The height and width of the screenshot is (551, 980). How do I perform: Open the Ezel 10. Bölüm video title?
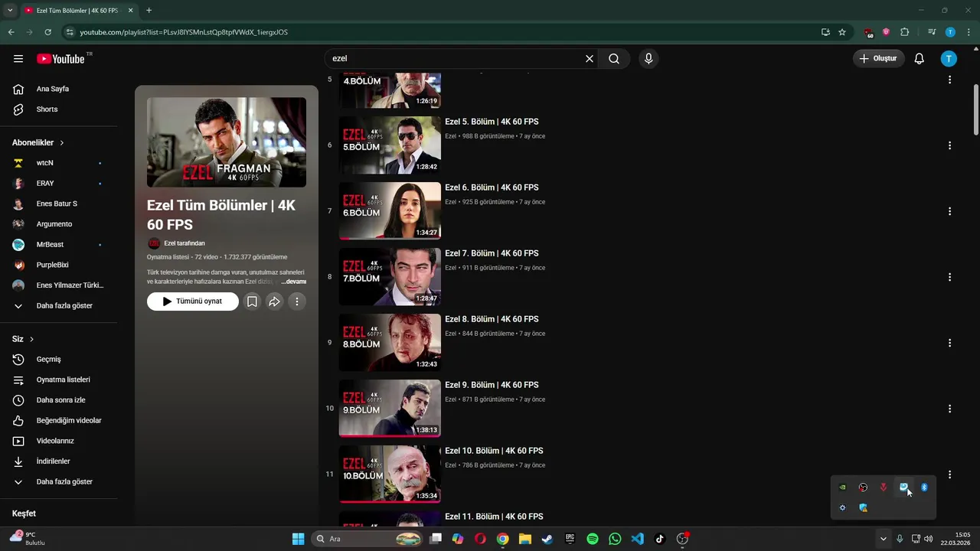494,451
